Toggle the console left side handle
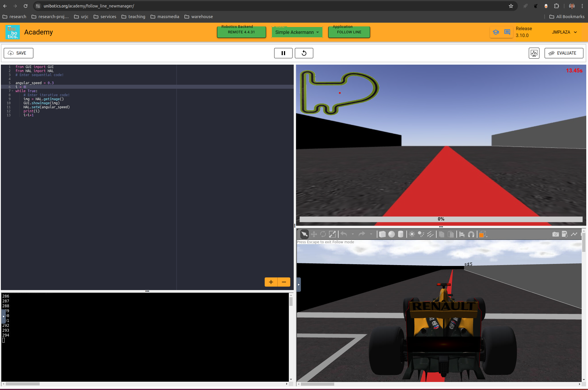The image size is (588, 390). pos(3,316)
